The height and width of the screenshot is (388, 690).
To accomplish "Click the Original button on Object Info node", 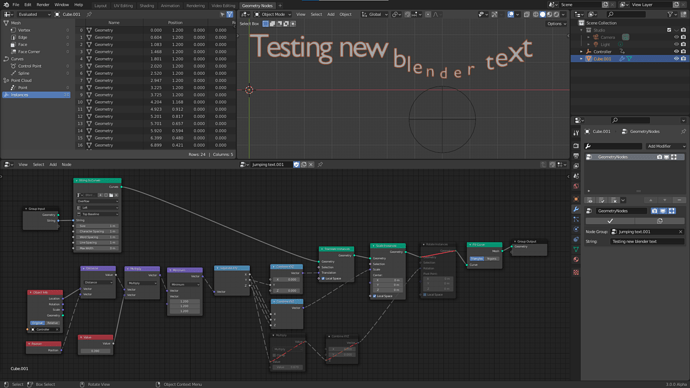I will 37,323.
